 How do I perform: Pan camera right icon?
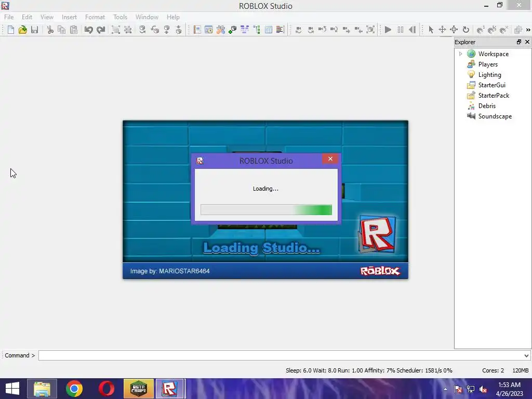click(x=311, y=30)
